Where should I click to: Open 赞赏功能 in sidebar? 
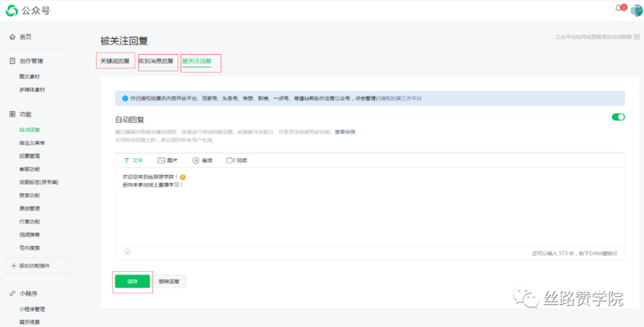click(30, 195)
